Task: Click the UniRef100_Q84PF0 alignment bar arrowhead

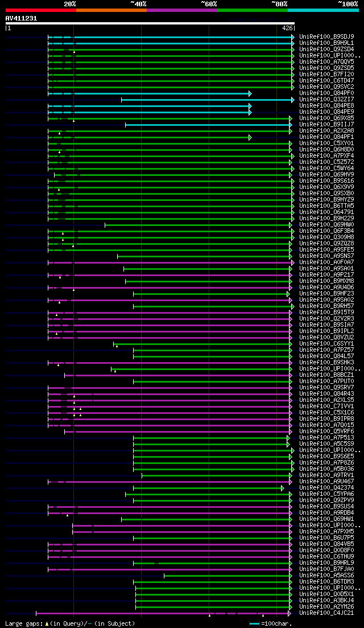Action: (x=250, y=94)
